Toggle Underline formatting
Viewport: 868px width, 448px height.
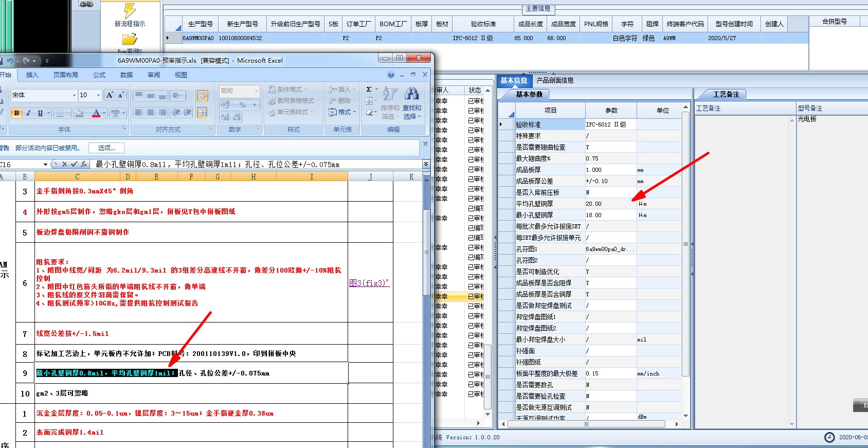(40, 113)
